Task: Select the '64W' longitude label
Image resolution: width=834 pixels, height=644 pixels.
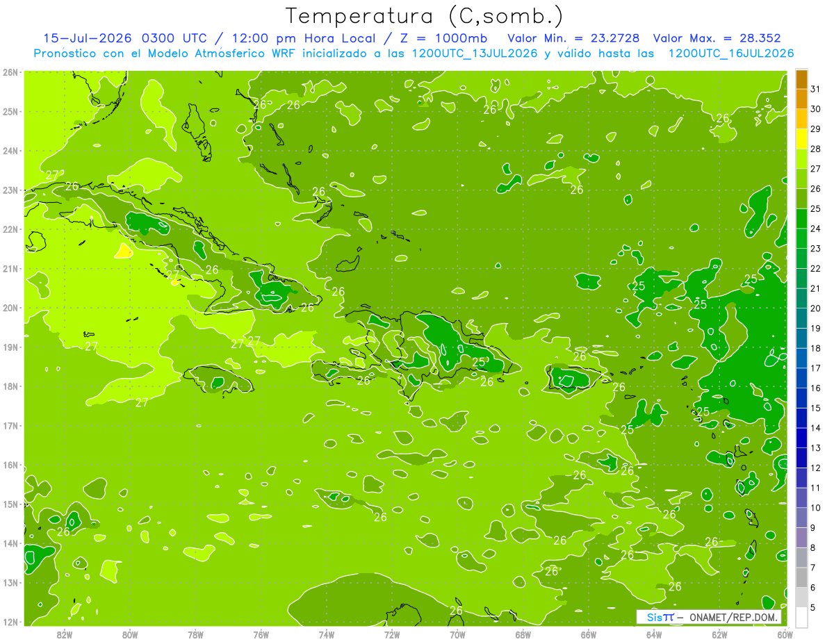Action: [654, 634]
